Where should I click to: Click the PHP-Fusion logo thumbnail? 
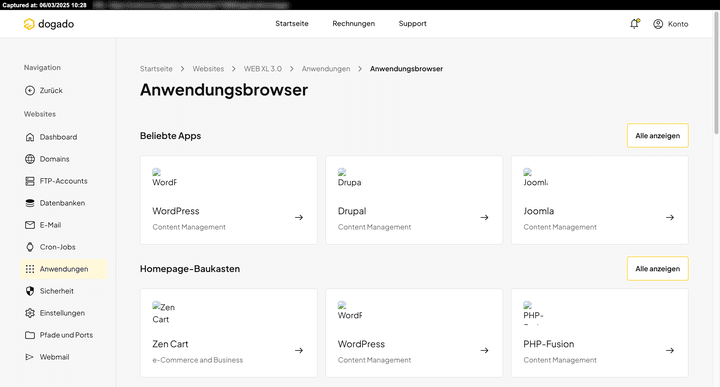click(x=535, y=313)
